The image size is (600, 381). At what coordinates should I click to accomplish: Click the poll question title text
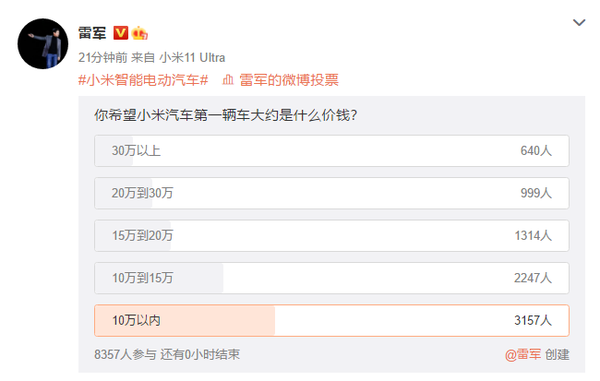click(226, 115)
